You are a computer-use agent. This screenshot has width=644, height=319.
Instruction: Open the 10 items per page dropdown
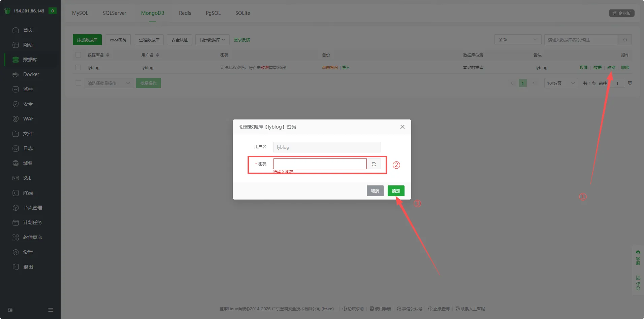click(x=561, y=83)
